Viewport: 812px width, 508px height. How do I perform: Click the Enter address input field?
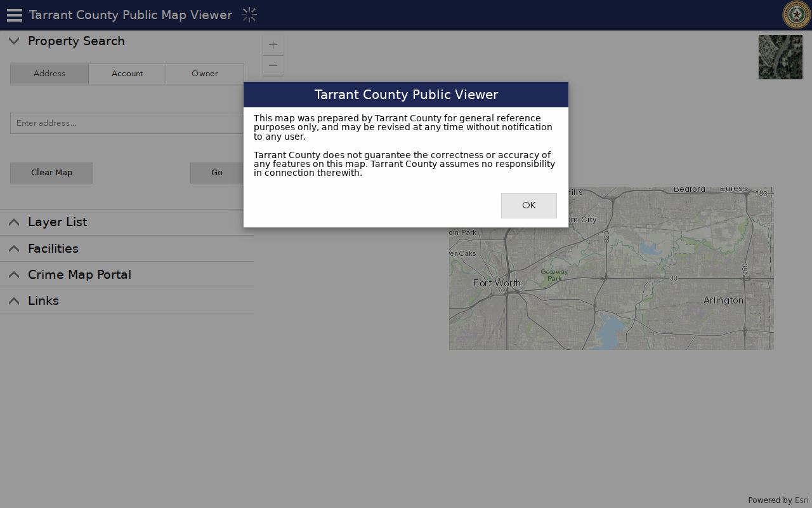127,123
